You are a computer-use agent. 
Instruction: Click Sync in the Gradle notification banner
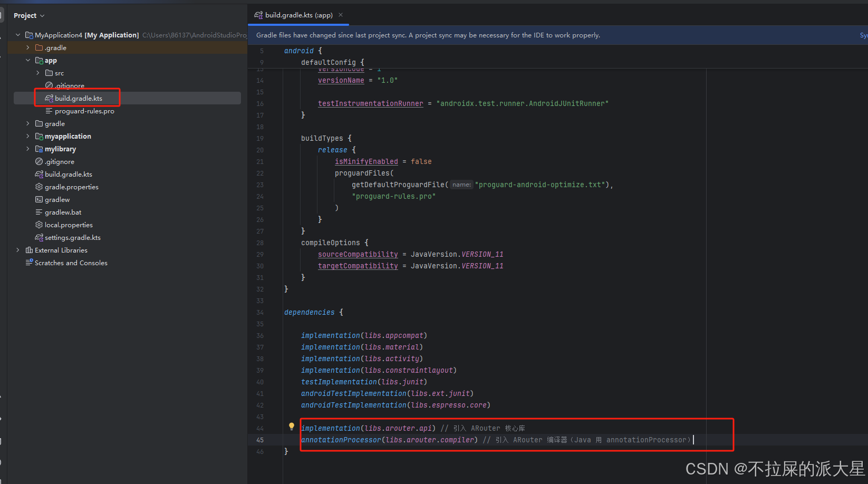(x=863, y=35)
